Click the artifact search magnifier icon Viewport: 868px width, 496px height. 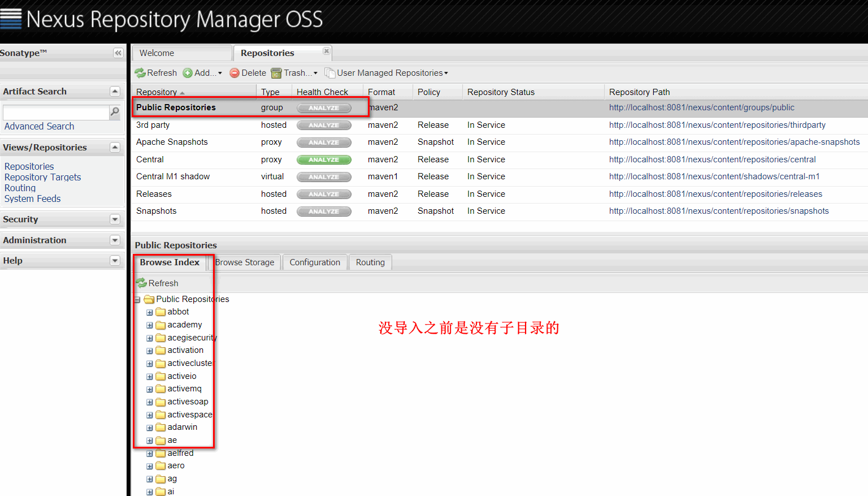(115, 112)
